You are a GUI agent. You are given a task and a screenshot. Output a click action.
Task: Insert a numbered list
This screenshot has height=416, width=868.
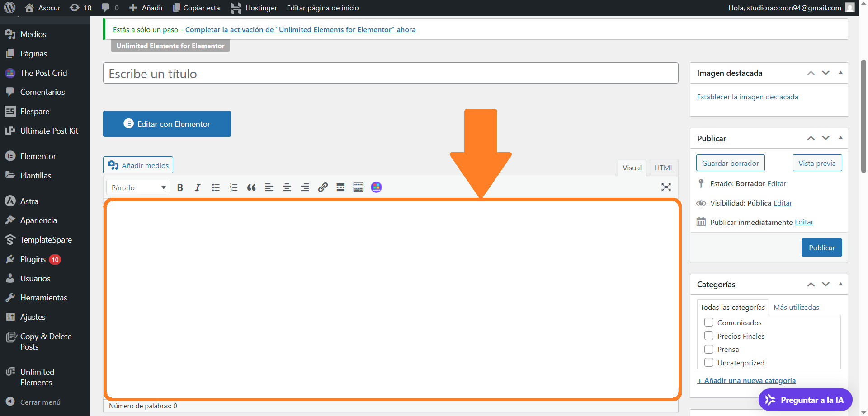pos(233,187)
